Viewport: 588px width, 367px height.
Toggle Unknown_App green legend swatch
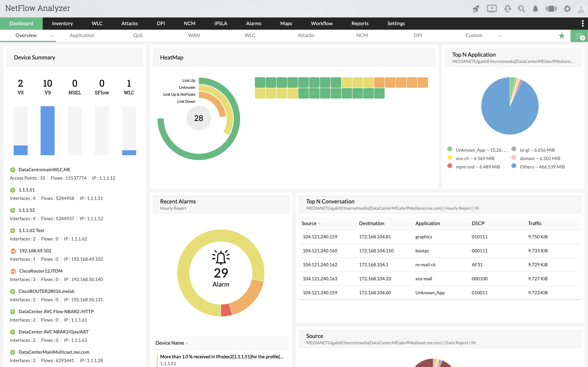[450, 149]
